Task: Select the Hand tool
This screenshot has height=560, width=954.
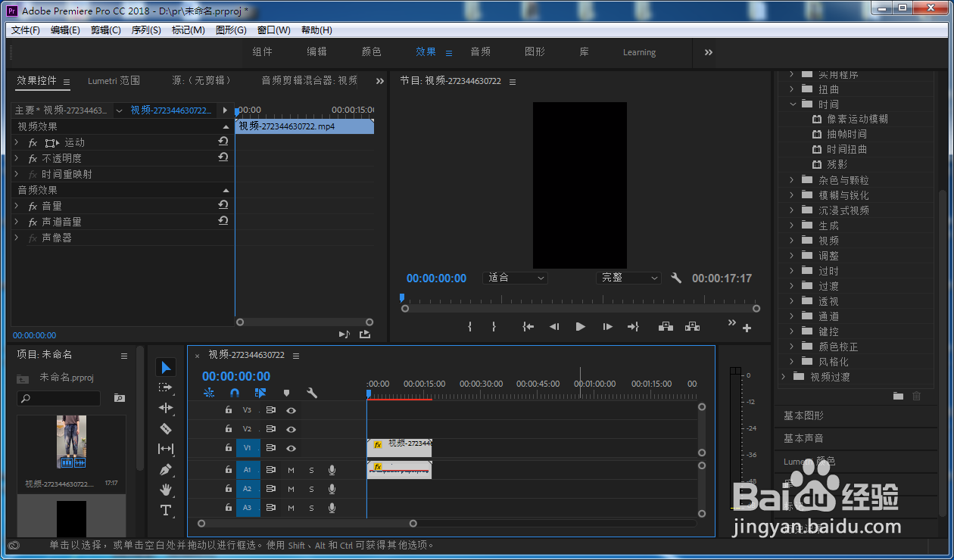Action: coord(166,490)
